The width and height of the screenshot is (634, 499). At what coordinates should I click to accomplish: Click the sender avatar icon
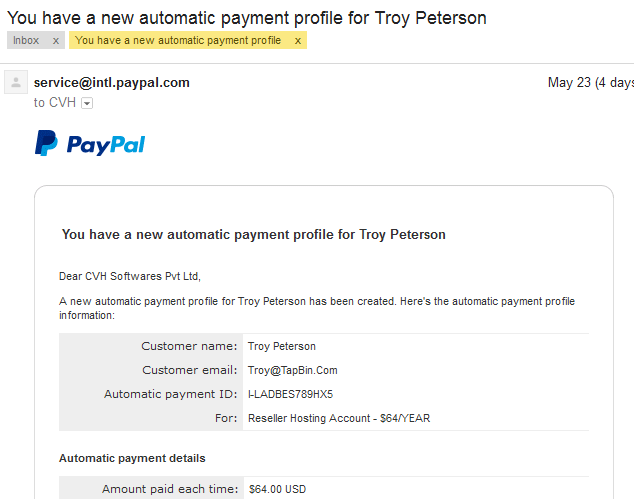point(16,82)
